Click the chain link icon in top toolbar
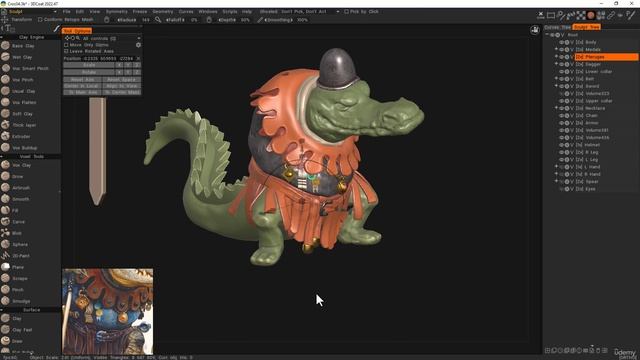The width and height of the screenshot is (640, 360). coord(611,16)
